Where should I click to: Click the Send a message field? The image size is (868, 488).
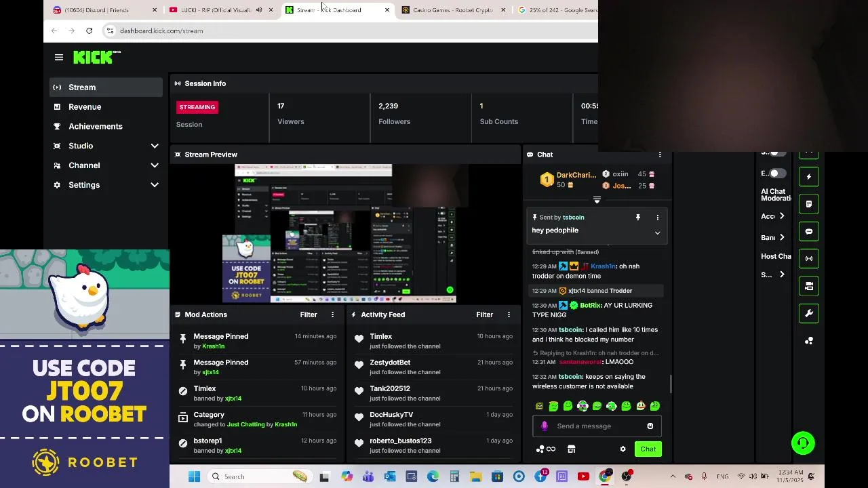pyautogui.click(x=597, y=426)
